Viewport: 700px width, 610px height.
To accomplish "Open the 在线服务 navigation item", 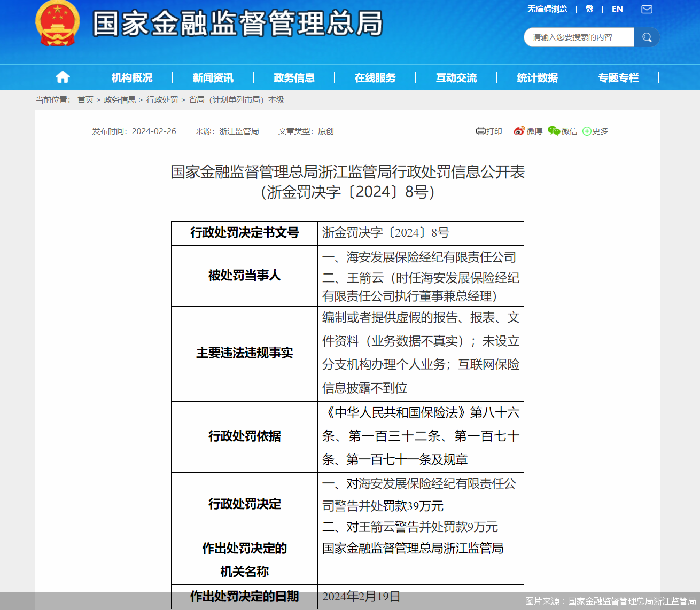I will coord(375,78).
